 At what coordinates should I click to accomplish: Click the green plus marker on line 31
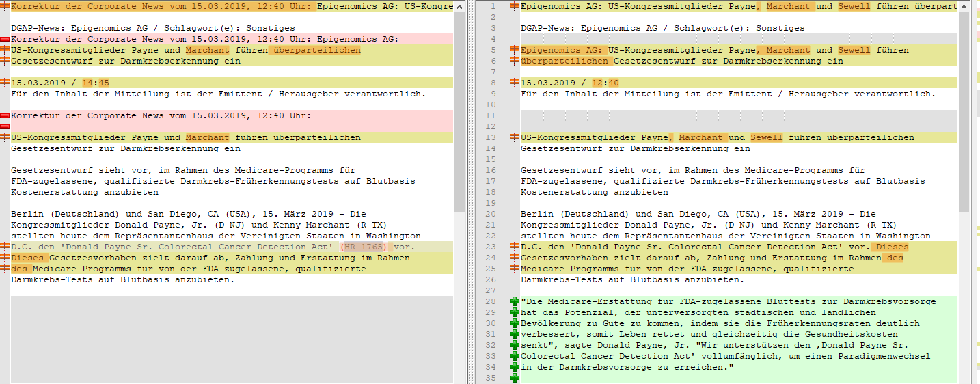[514, 334]
